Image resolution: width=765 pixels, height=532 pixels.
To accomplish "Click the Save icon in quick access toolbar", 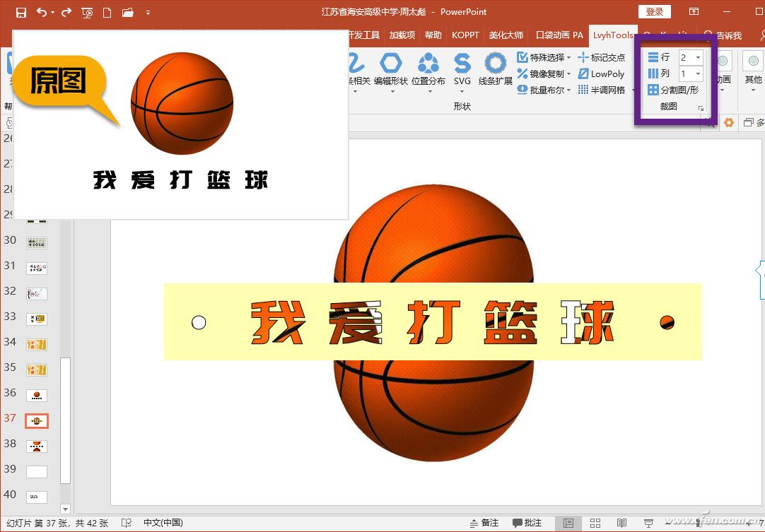I will [x=23, y=12].
